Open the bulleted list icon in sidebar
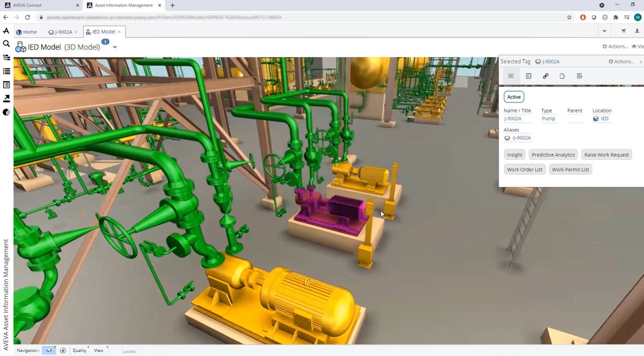 [6, 71]
